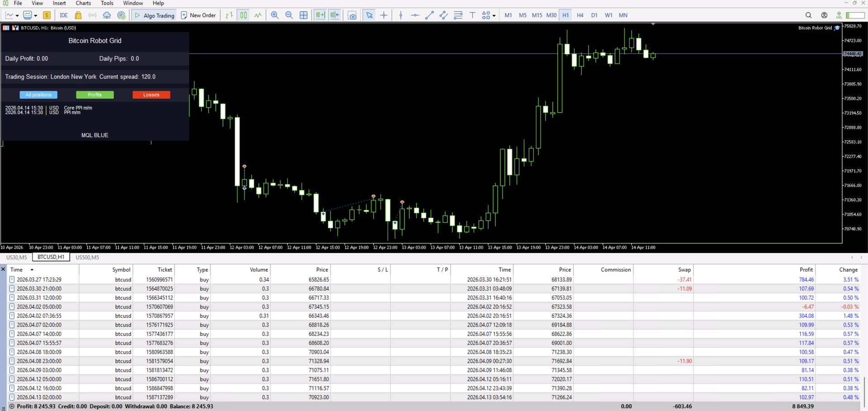Draw a horizontal line on chart
Image resolution: width=868 pixels, height=411 pixels.
pyautogui.click(x=415, y=15)
